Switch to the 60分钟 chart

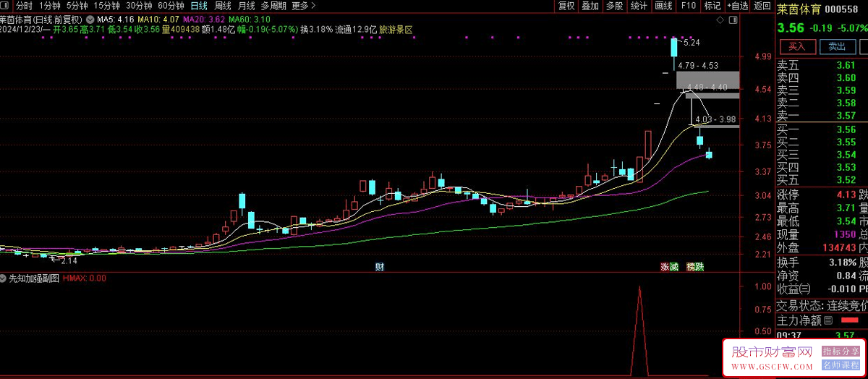[171, 6]
